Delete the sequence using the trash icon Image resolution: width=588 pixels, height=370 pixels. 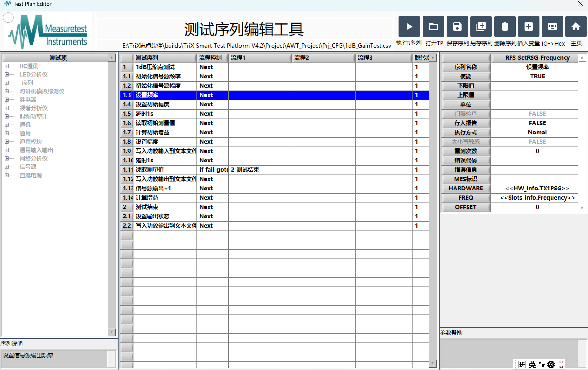point(504,27)
